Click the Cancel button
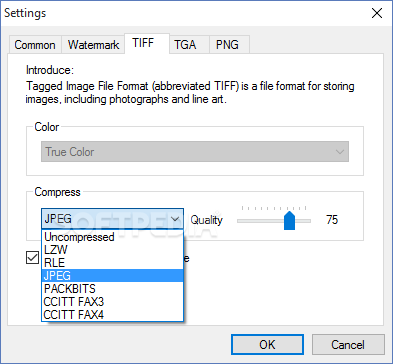The width and height of the screenshot is (393, 364). [x=348, y=345]
